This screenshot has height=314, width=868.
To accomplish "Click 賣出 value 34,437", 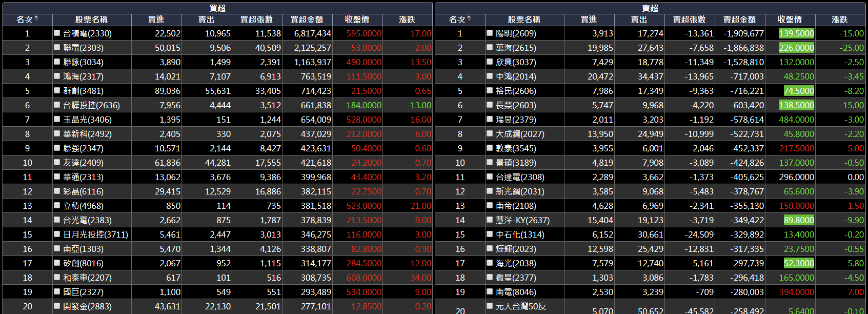I will (651, 76).
